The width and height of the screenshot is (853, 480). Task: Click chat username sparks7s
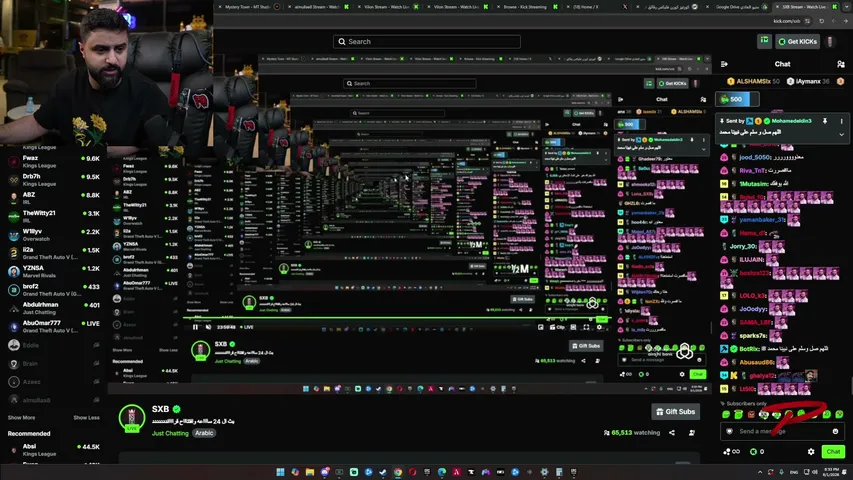coord(753,336)
